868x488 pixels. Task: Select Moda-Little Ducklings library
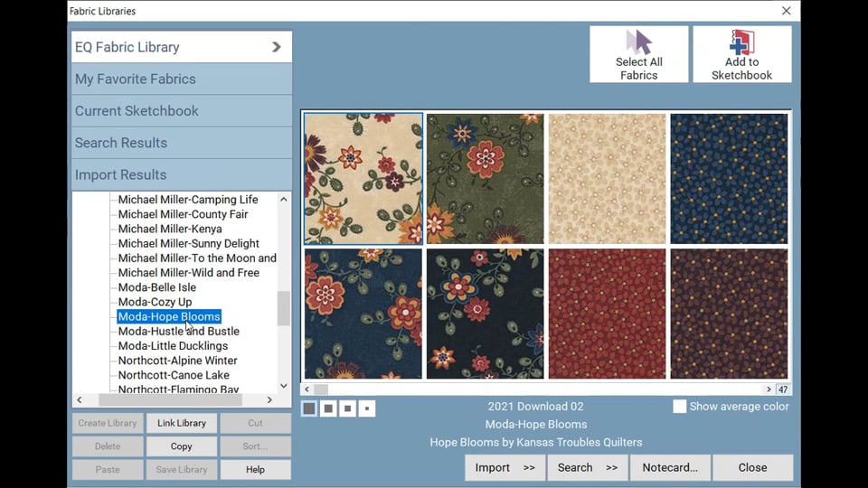pyautogui.click(x=173, y=346)
